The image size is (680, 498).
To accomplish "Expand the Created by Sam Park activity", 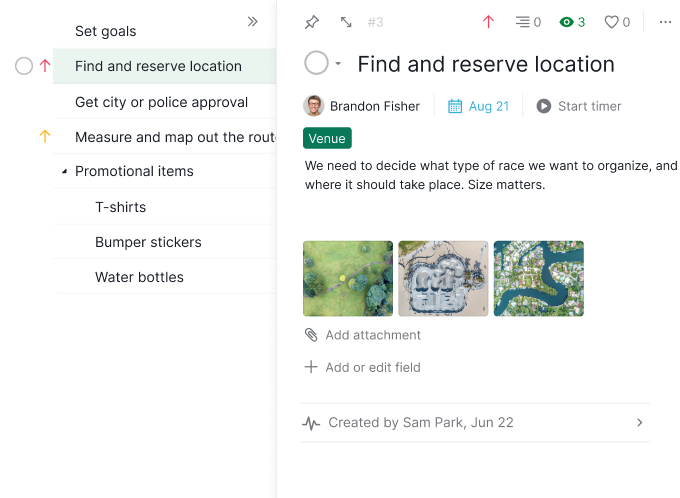I will (640, 423).
